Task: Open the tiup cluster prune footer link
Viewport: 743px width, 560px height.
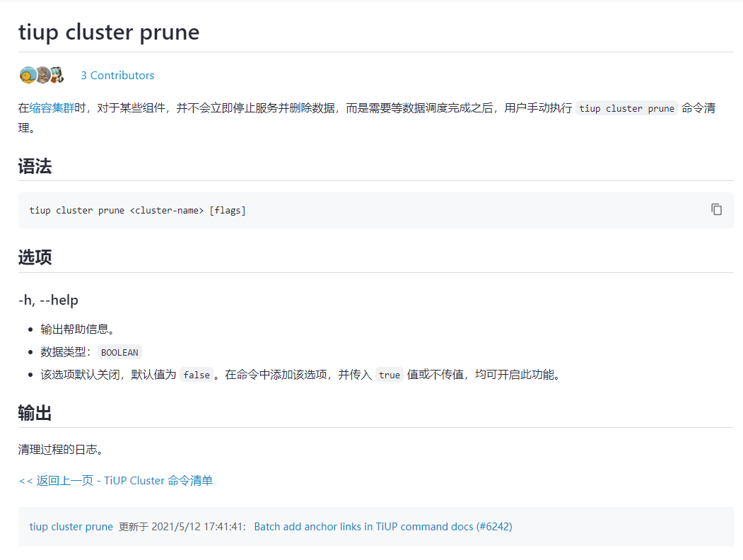Action: click(x=71, y=526)
